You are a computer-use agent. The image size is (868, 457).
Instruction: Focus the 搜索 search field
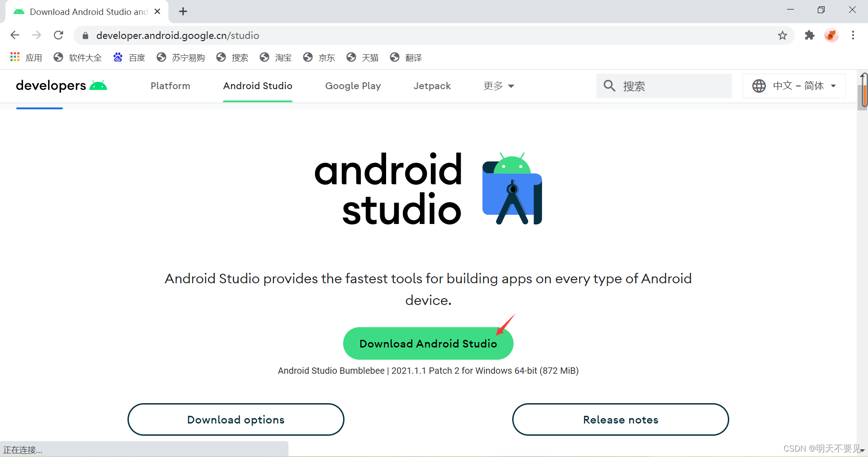[664, 86]
